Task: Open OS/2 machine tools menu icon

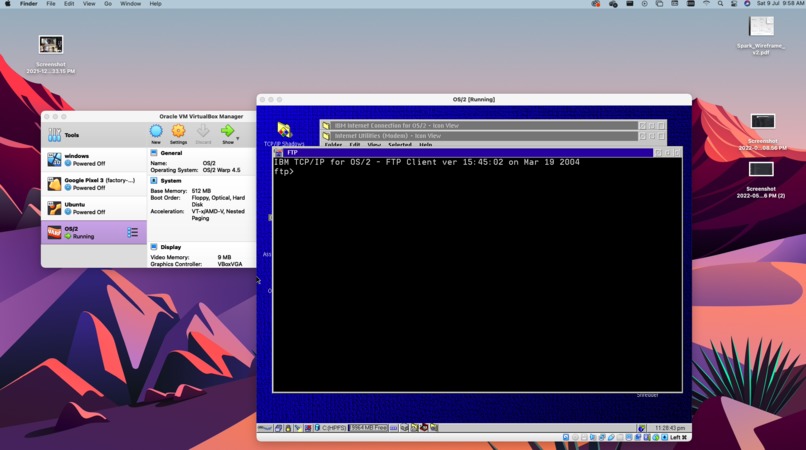Action: coord(133,232)
